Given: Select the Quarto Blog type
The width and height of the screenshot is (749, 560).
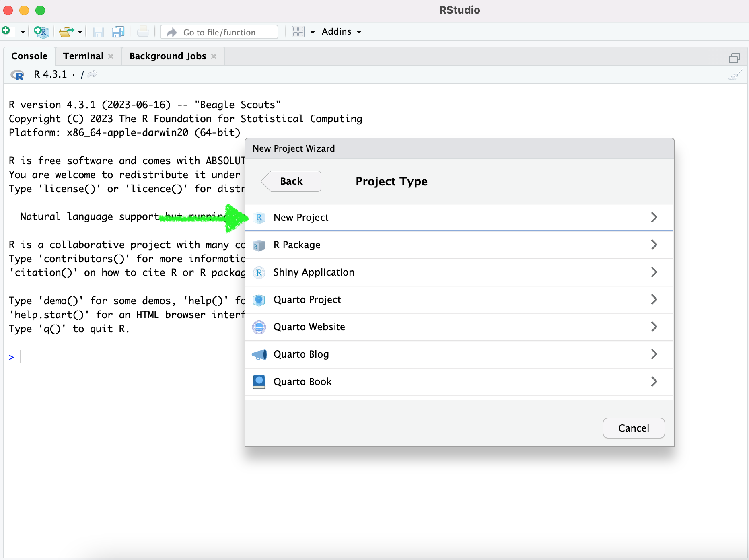Looking at the screenshot, I should click(x=459, y=354).
